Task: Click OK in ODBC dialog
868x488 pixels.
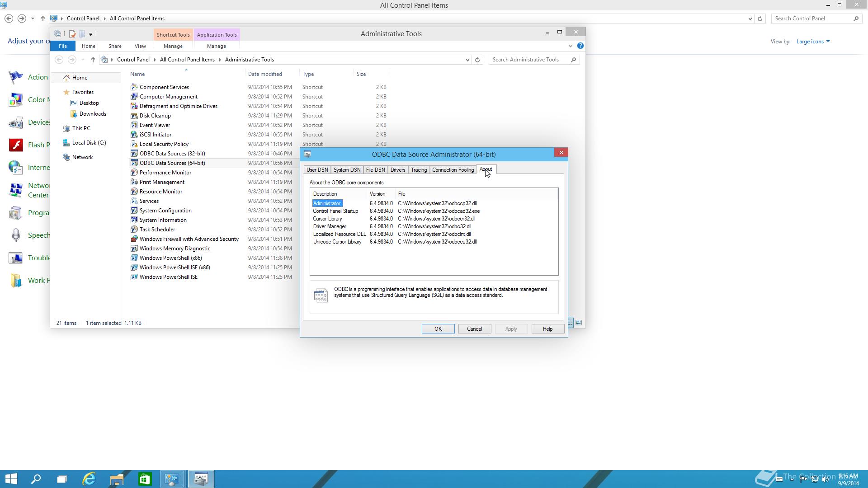Action: 438,329
